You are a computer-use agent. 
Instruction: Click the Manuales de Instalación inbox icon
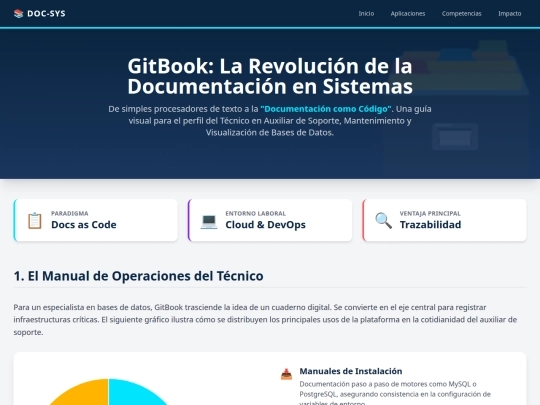point(287,374)
